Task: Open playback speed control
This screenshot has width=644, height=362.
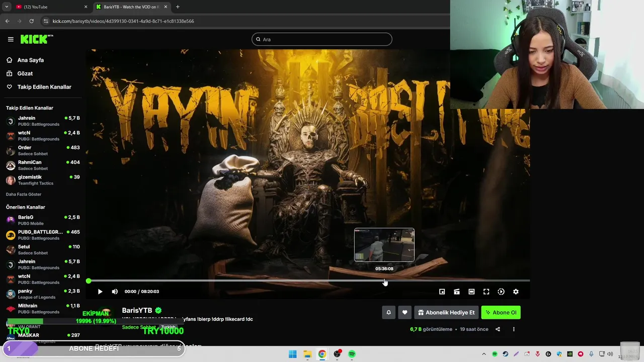Action: (501, 292)
